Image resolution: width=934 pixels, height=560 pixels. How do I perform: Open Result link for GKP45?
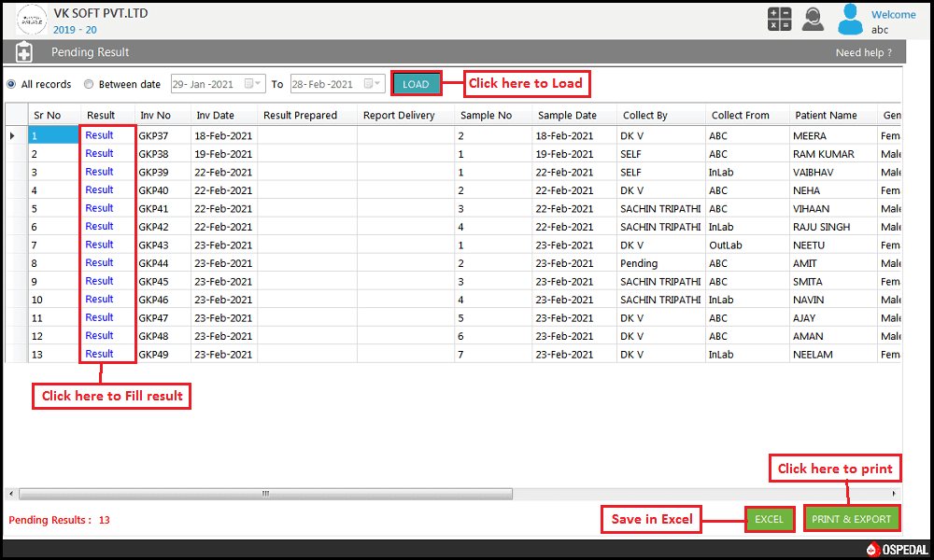99,280
